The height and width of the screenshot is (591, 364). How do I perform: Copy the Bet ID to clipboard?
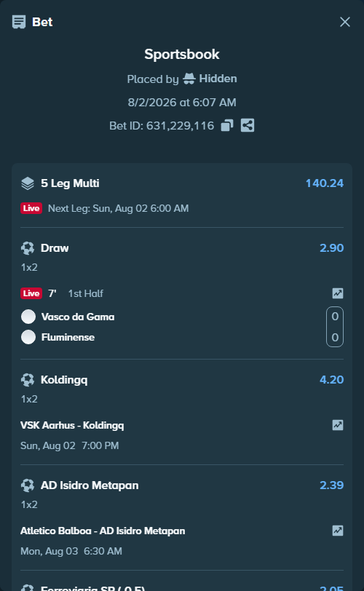click(227, 125)
